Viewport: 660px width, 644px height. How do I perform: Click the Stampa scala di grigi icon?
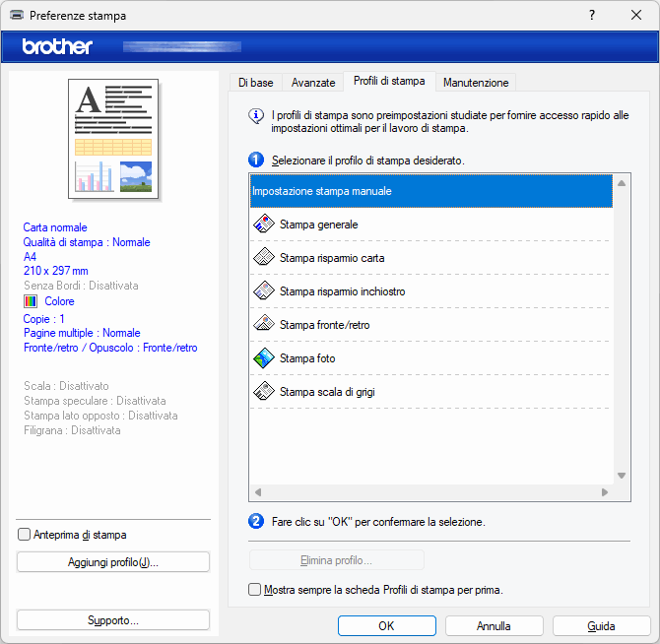263,392
